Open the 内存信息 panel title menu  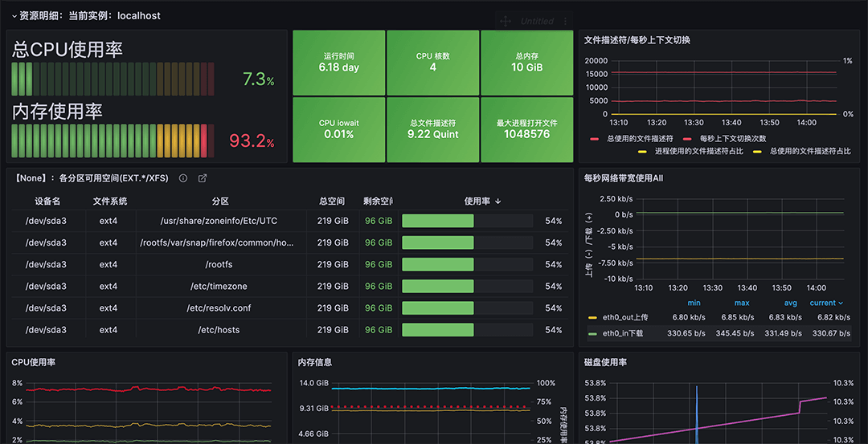pyautogui.click(x=315, y=362)
